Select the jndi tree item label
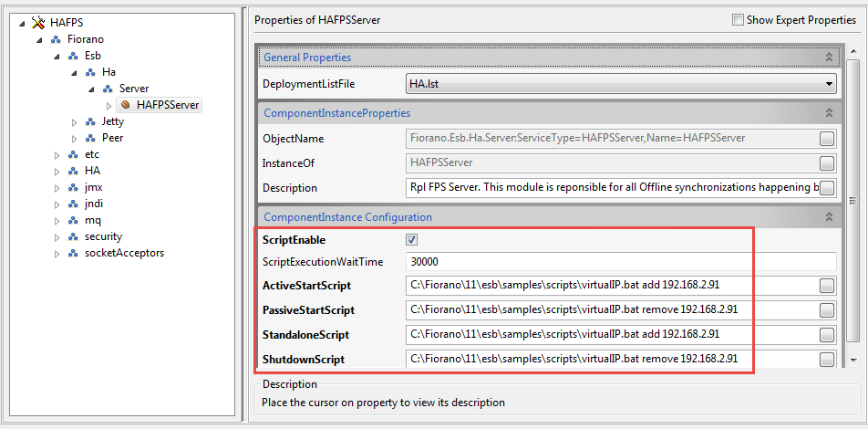The width and height of the screenshot is (868, 429). [x=94, y=204]
